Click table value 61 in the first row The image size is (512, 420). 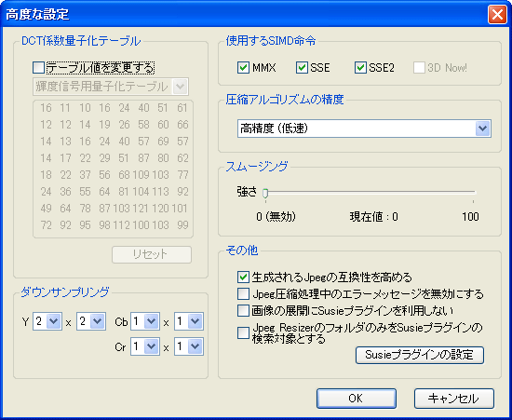point(182,108)
